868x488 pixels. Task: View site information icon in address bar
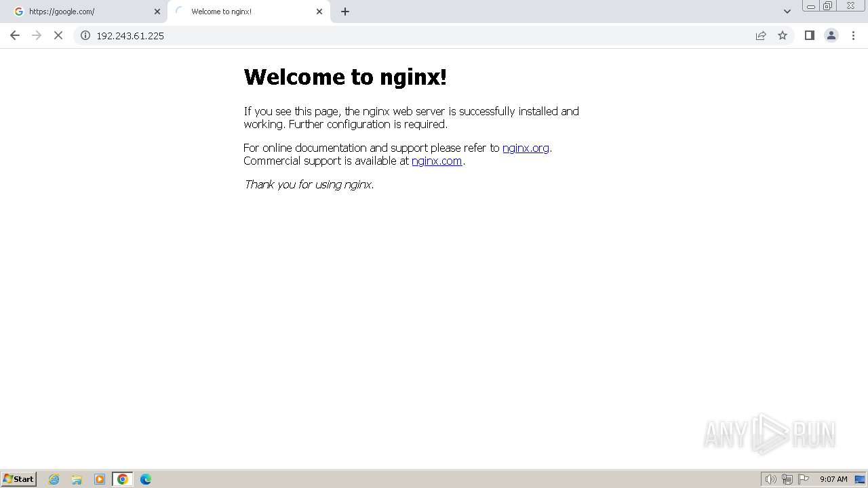point(85,35)
